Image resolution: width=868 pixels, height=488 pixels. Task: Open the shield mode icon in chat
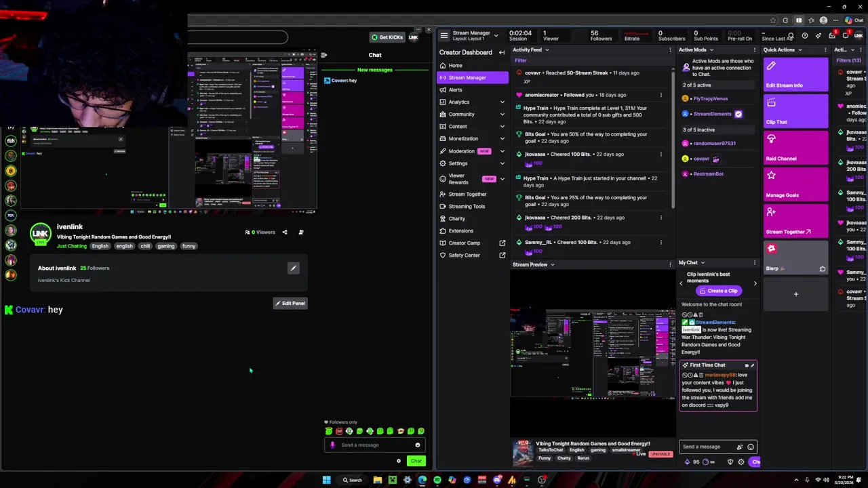tap(730, 462)
